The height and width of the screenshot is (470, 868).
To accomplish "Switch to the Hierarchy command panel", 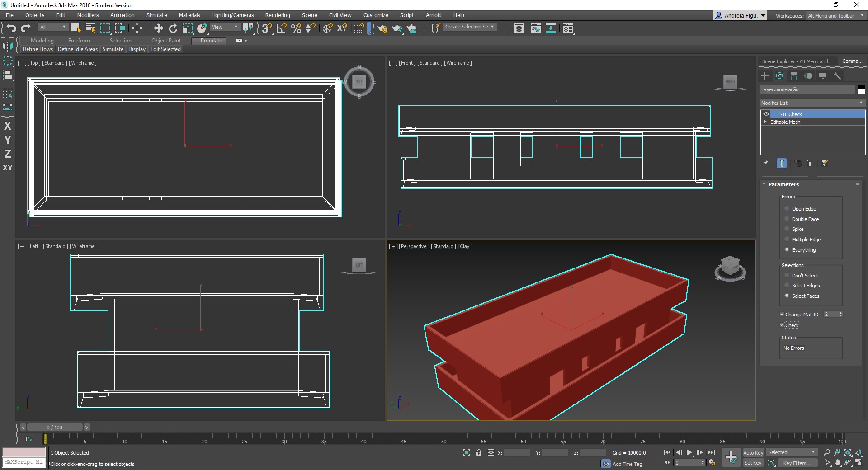I will pos(794,76).
